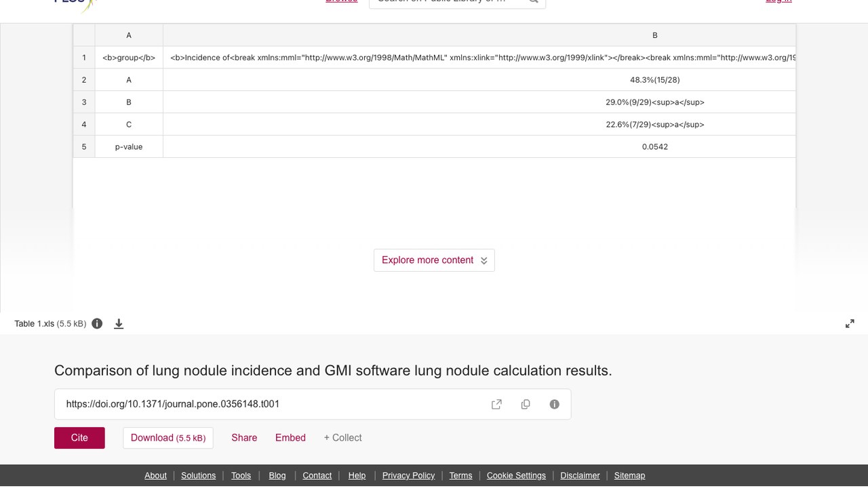Click the Download (5.5 kB) button
Viewport: 868px width, 488px height.
(168, 438)
